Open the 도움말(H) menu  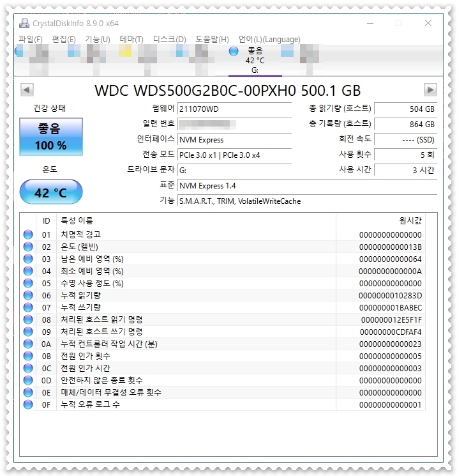[212, 39]
